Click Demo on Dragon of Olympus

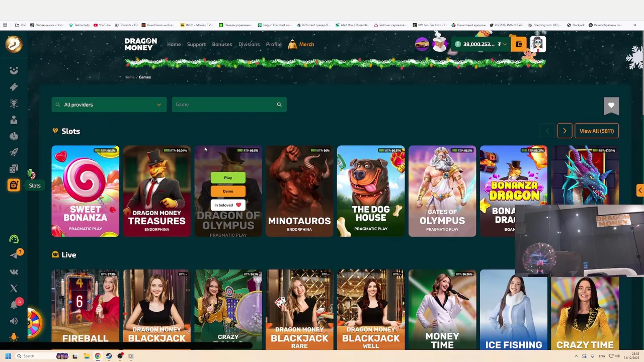click(x=228, y=191)
